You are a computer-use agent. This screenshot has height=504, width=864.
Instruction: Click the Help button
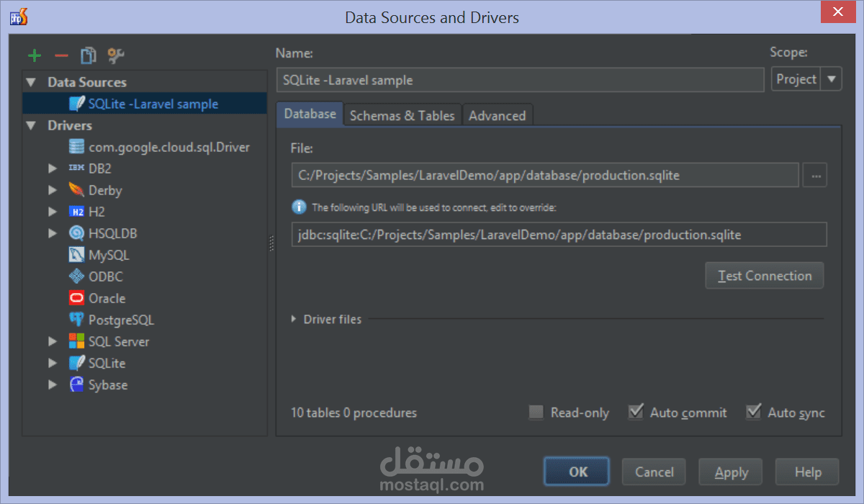[808, 472]
